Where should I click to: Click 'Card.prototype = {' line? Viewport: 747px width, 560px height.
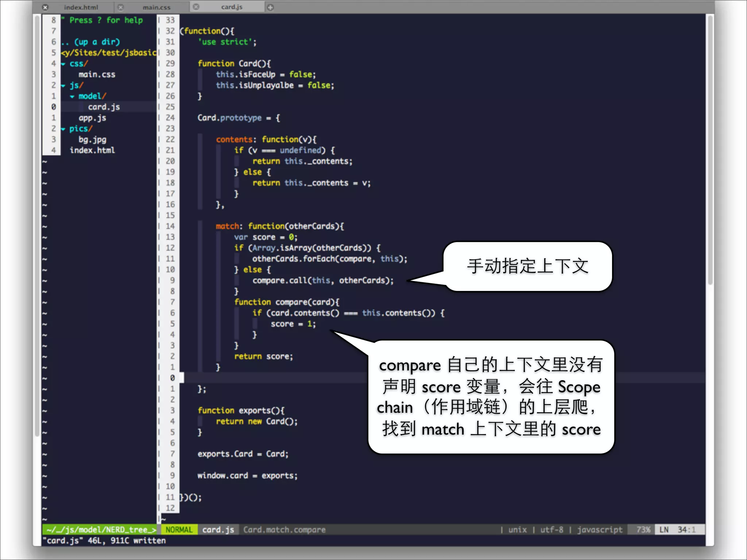coord(239,118)
